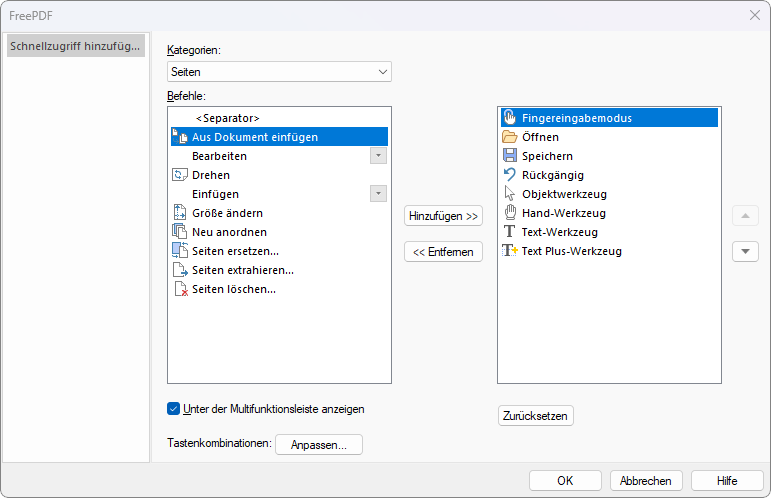This screenshot has width=771, height=498.
Task: Select the Öffnen label in the right list
Action: tap(540, 137)
